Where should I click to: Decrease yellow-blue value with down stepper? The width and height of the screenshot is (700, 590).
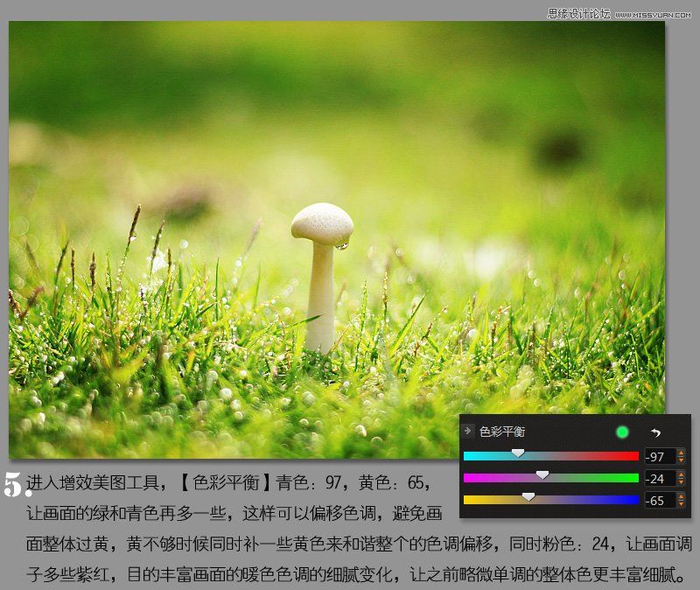(x=682, y=502)
